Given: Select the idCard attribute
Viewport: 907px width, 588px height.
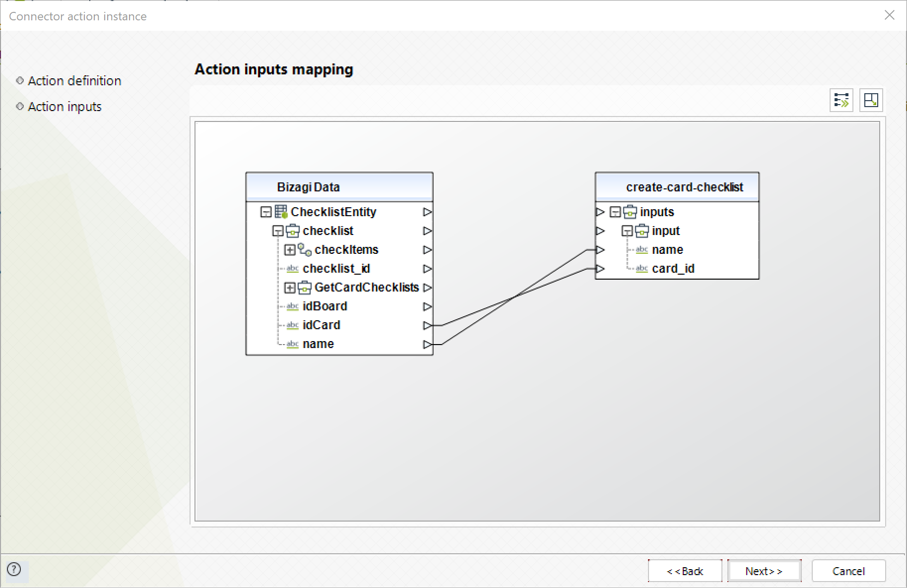Looking at the screenshot, I should pyautogui.click(x=322, y=325).
